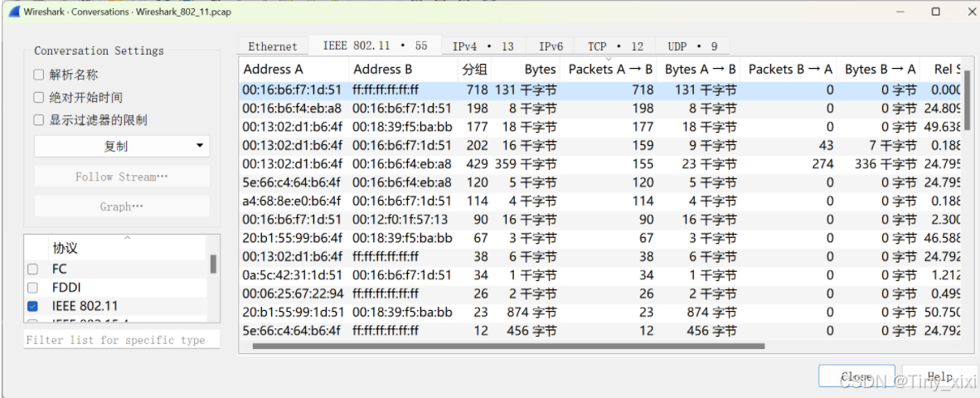
Task: Select the row with 202 packets
Action: pos(600,146)
